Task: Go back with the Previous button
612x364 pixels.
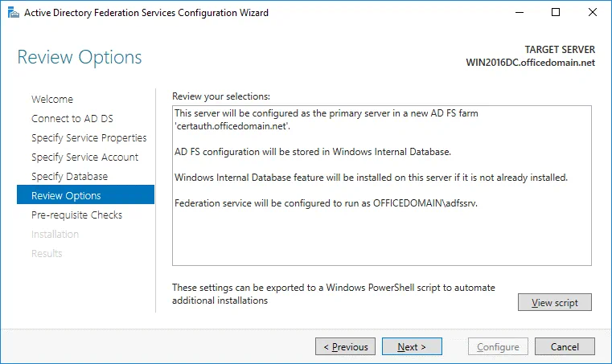Action: [x=346, y=347]
